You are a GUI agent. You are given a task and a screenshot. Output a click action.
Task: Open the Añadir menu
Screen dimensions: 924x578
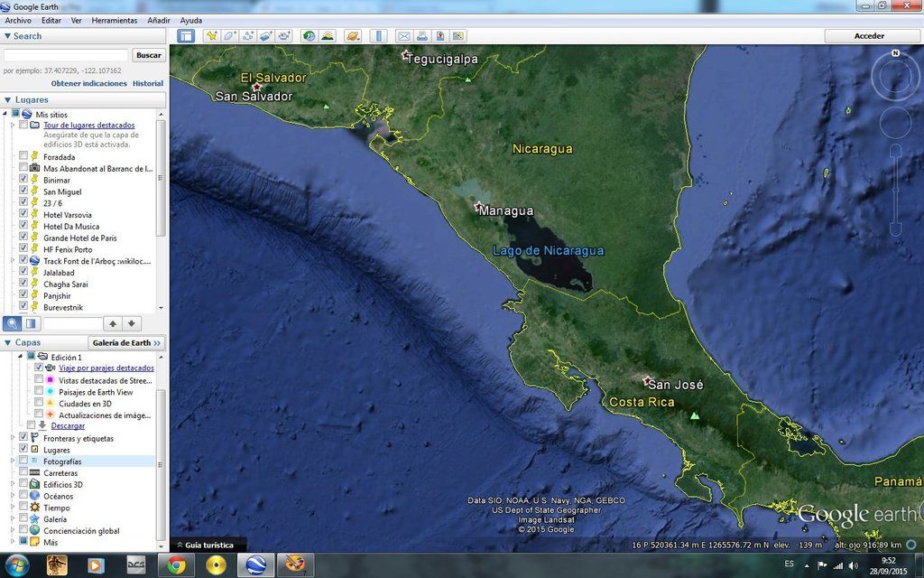(x=159, y=20)
